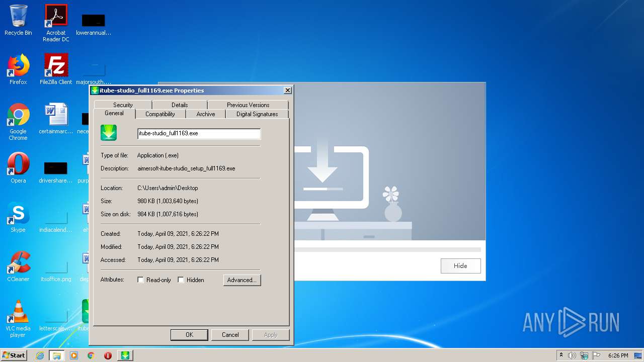Click the green iTube file icon in Properties
Viewport: 644px width, 362px height.
[109, 133]
